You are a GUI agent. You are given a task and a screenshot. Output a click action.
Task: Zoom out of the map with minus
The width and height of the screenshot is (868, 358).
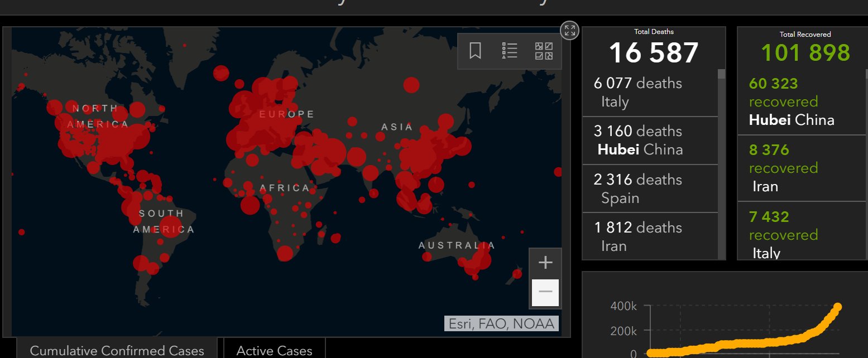545,292
